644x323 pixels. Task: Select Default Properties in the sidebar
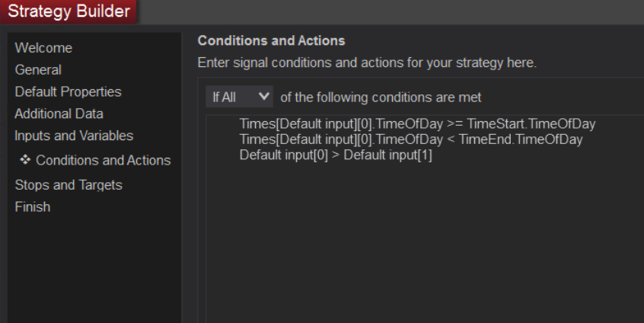(68, 92)
